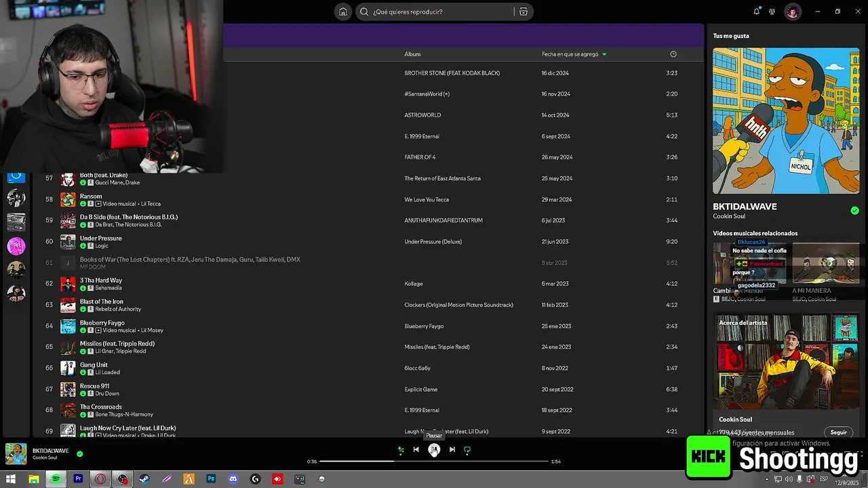Open the user profile avatar menu
The width and height of the screenshot is (868, 488).
pyautogui.click(x=793, y=12)
